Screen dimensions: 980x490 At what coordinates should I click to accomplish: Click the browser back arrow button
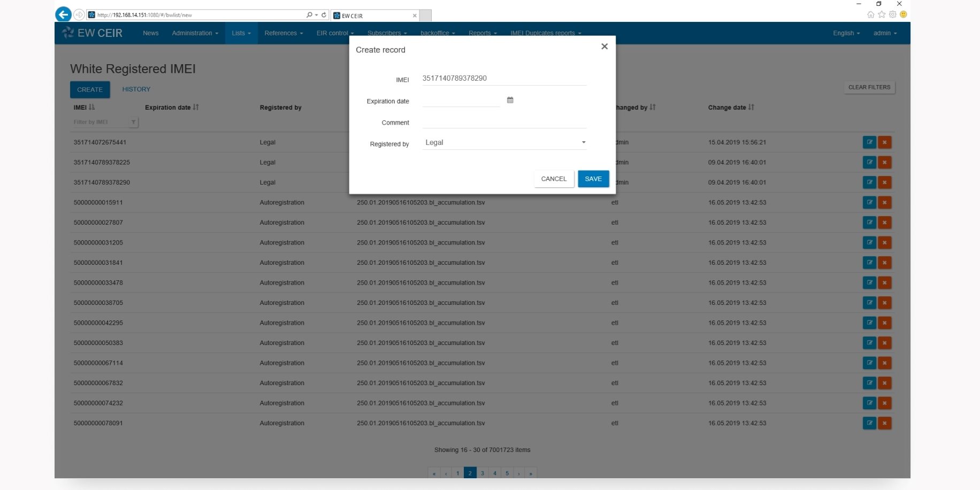(63, 14)
